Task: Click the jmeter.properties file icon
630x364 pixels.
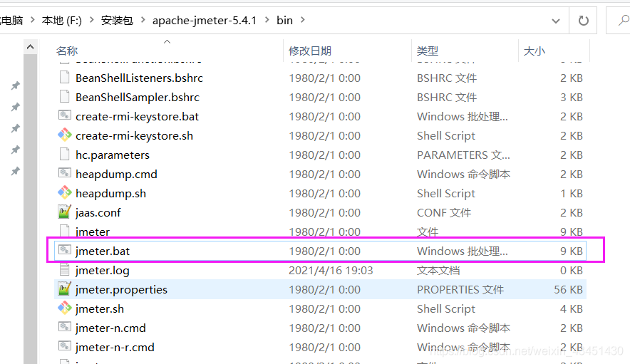Action: [65, 289]
